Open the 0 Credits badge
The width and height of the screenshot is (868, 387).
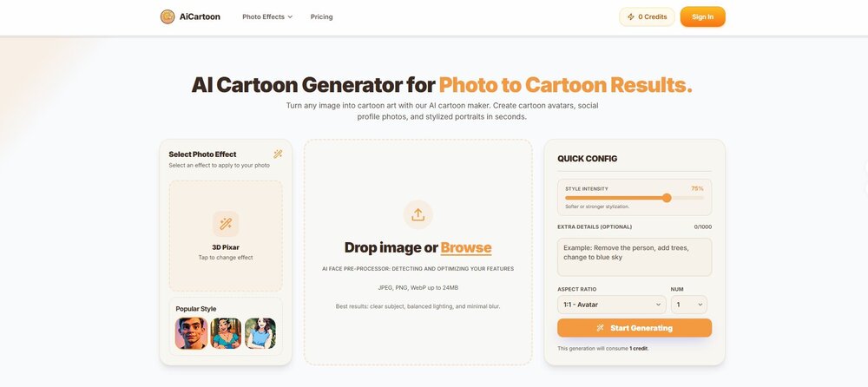[x=647, y=16]
